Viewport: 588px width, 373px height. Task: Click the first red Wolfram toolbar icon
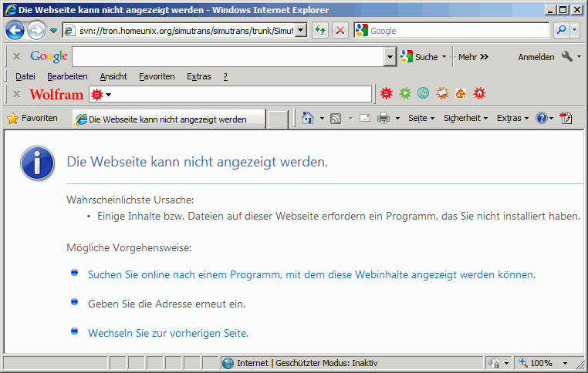pos(387,94)
